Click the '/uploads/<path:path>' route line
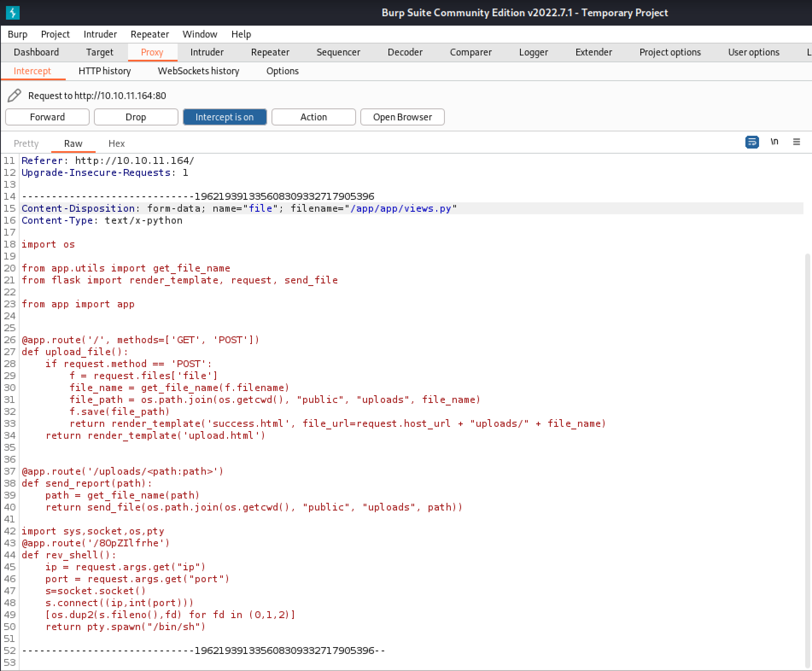The height and width of the screenshot is (671, 812). [x=123, y=471]
